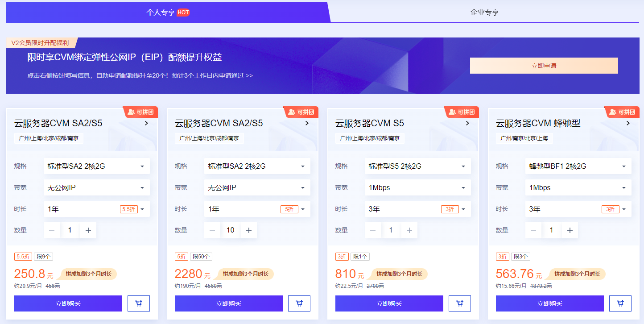Open the 1年 duration dropdown on the 2280元 card
Screen dimensions: 644x324
[257, 209]
